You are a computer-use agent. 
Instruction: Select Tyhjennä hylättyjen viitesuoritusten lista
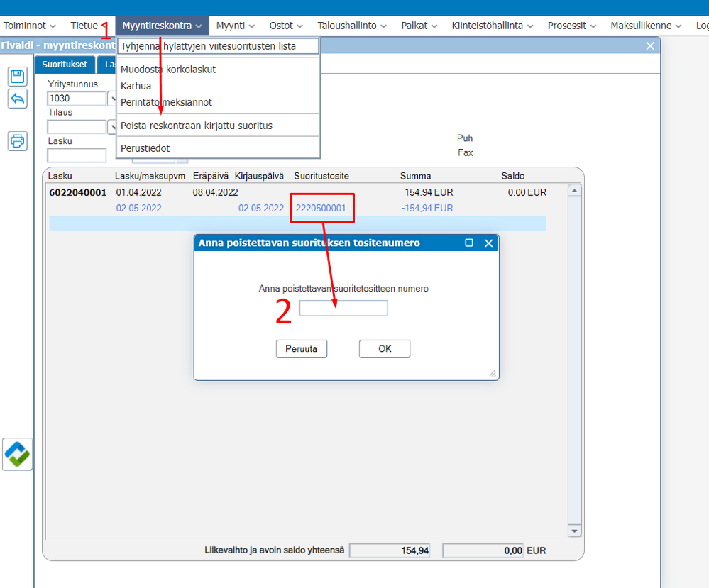[218, 46]
